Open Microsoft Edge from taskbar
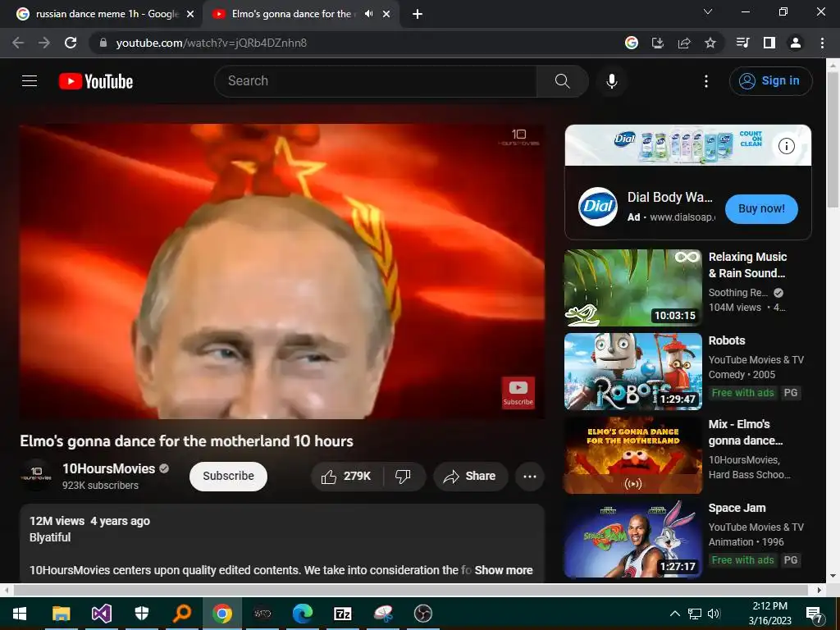 [x=302, y=614]
